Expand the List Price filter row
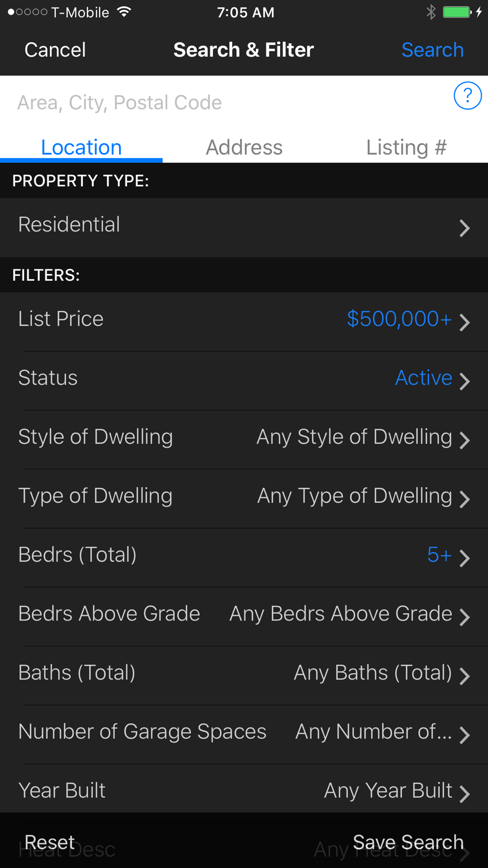Screen dimensions: 488x868 tap(244, 320)
